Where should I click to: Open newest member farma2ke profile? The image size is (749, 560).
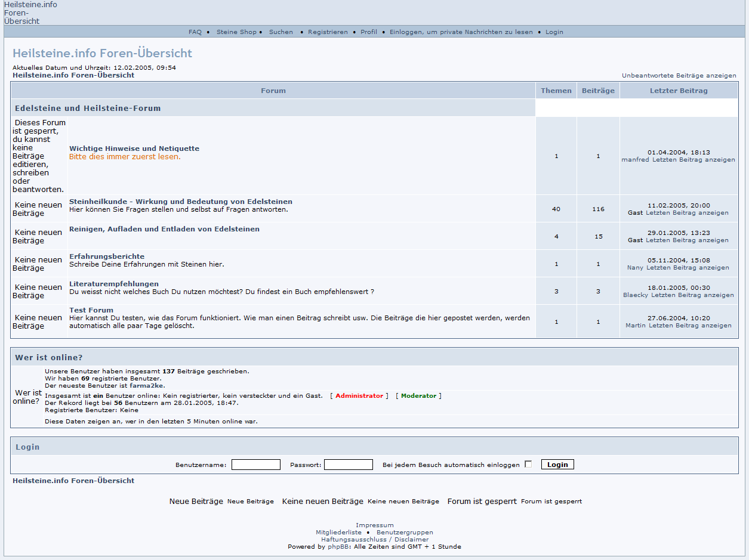146,386
